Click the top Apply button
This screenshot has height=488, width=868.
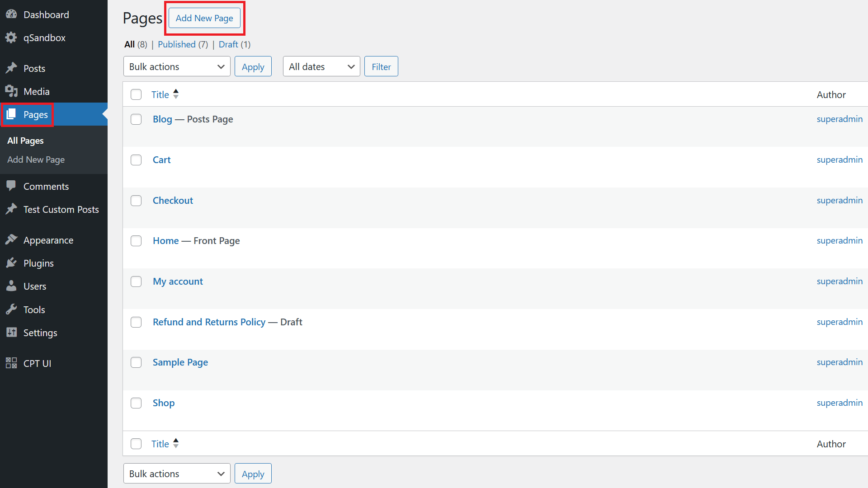coord(253,66)
